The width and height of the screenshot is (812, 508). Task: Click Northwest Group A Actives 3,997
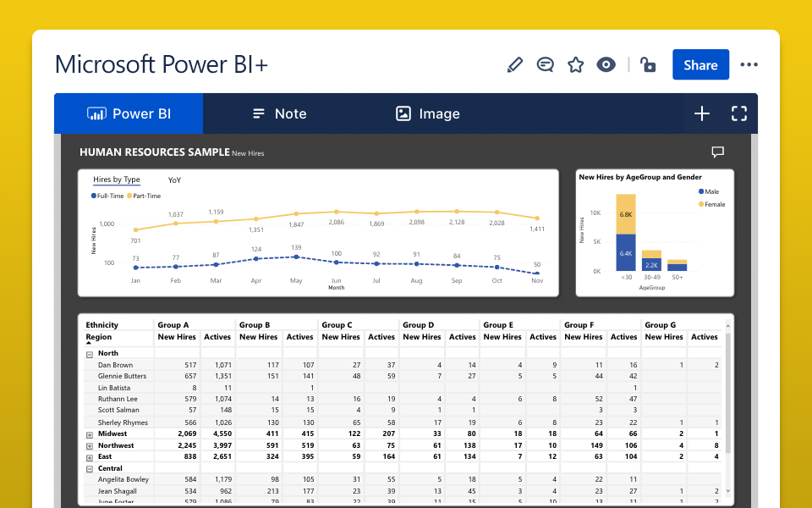point(222,445)
